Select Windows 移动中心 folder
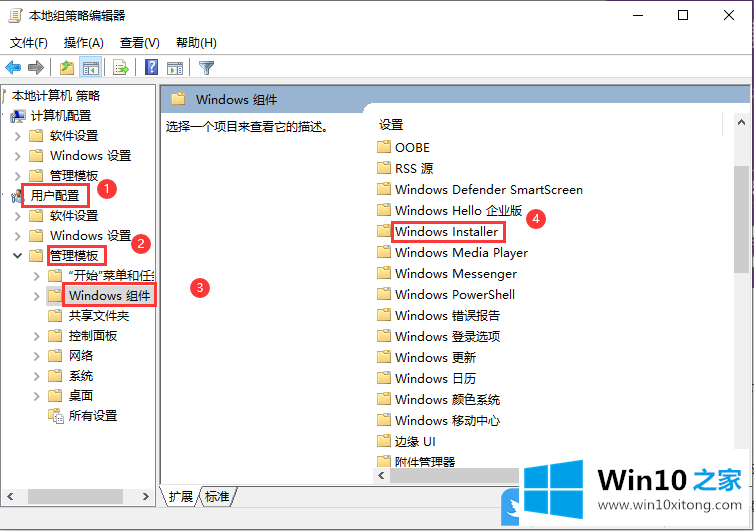The width and height of the screenshot is (754, 531). point(447,420)
